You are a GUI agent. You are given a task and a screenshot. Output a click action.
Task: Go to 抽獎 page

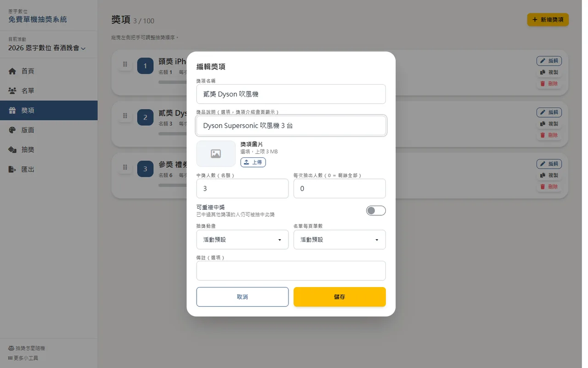coord(49,150)
